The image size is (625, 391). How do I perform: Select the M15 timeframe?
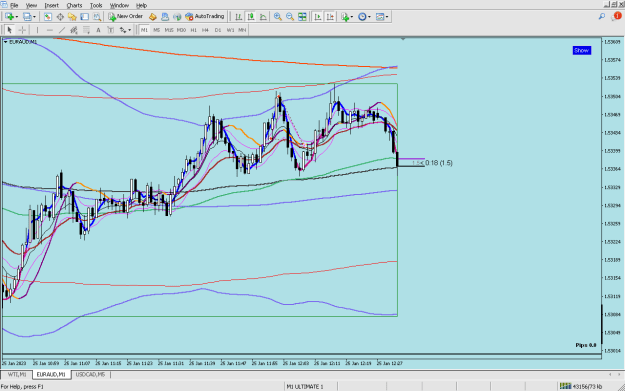click(169, 30)
